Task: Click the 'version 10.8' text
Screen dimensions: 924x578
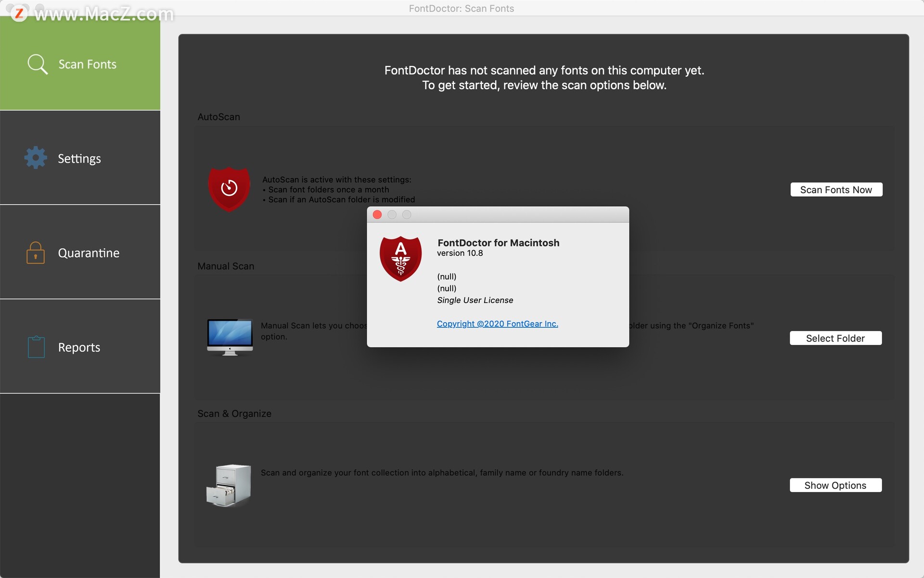Action: (x=460, y=253)
